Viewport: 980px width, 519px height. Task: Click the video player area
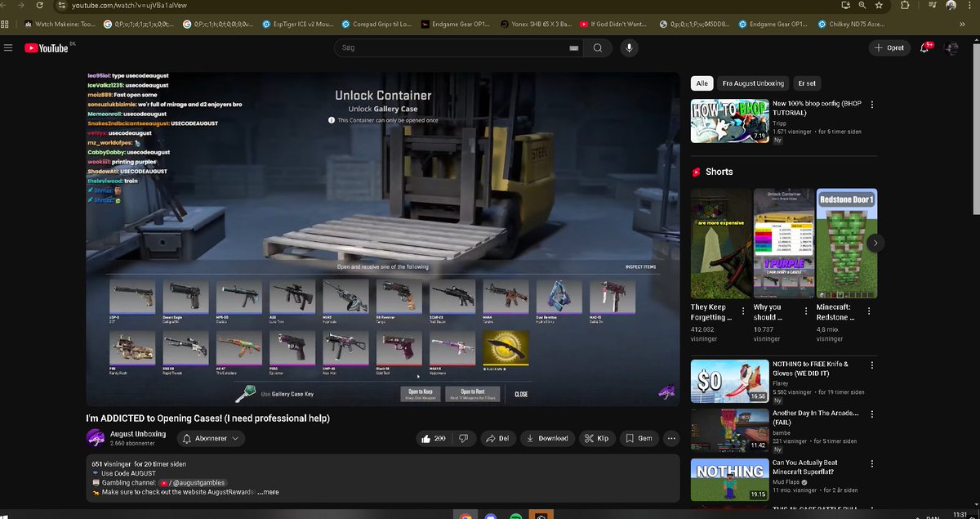[x=383, y=239]
